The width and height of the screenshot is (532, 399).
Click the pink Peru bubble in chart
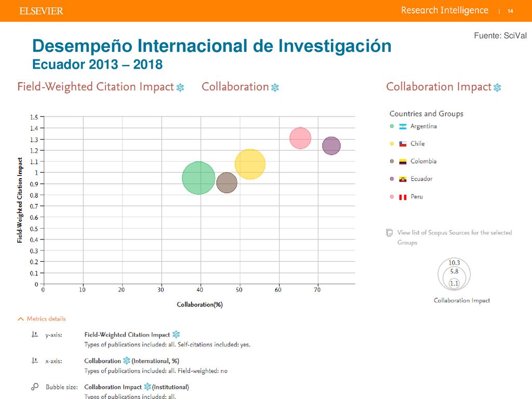pyautogui.click(x=300, y=138)
